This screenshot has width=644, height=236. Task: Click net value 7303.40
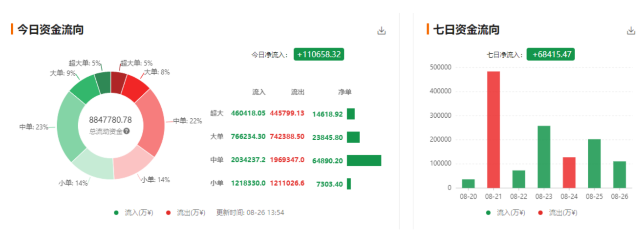click(x=329, y=184)
